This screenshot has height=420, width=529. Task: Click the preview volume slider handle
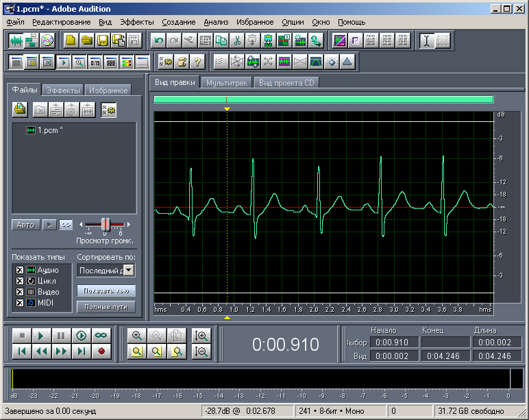(106, 224)
